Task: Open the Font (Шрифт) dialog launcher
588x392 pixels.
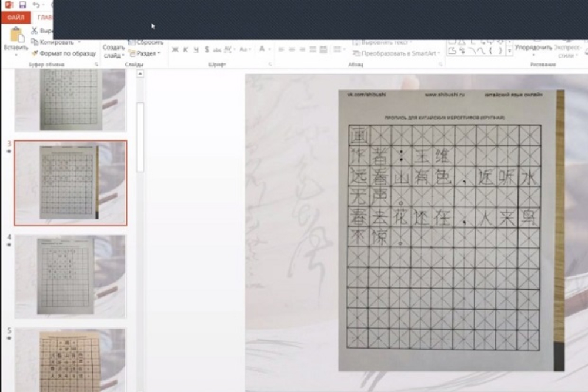Action: [270, 64]
